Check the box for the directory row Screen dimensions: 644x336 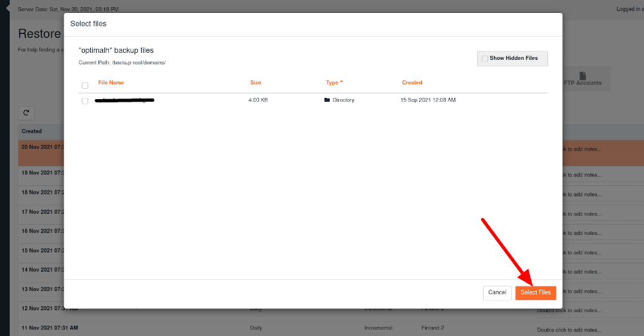[x=85, y=101]
